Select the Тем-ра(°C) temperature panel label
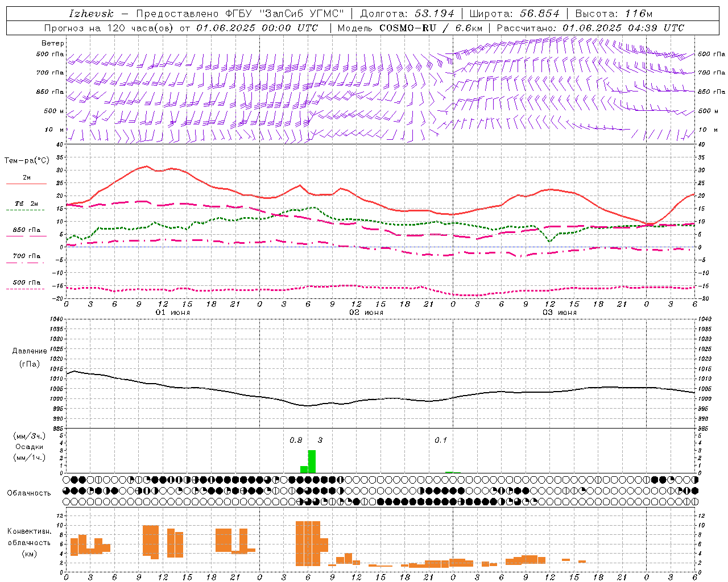 tap(27, 160)
